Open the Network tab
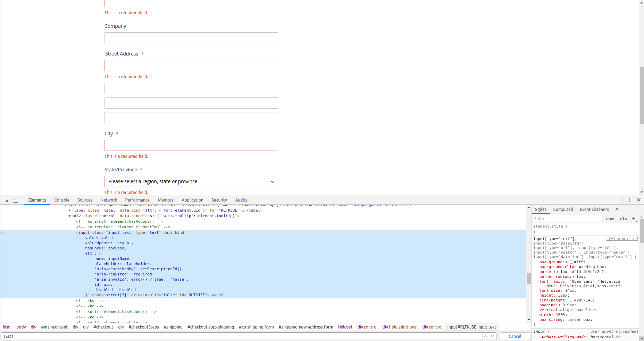 (109, 200)
